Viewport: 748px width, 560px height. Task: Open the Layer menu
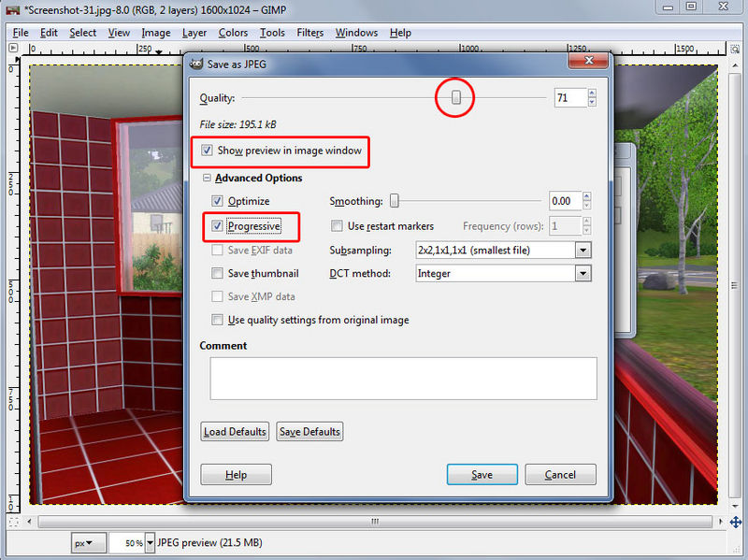tap(194, 33)
